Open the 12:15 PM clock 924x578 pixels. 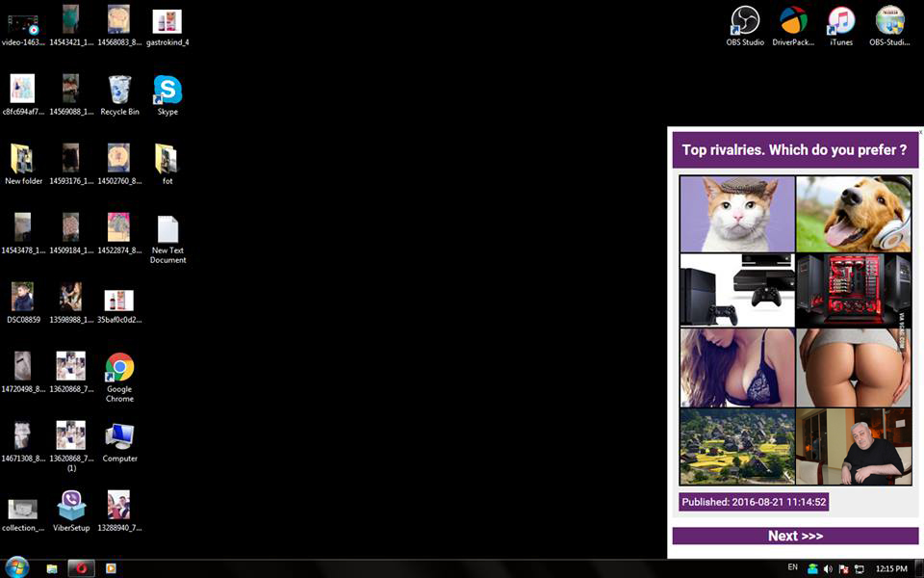click(x=891, y=569)
